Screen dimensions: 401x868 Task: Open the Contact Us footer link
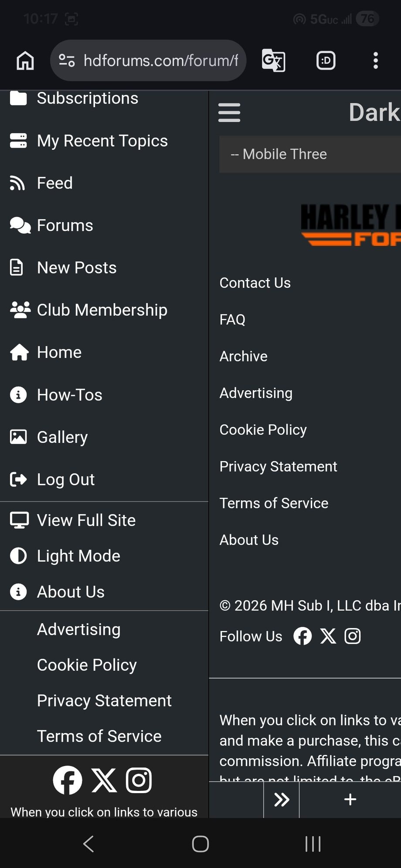(255, 283)
